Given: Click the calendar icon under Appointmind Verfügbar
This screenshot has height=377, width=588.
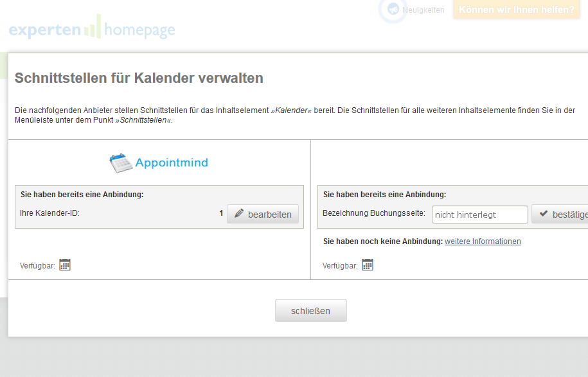Looking at the screenshot, I should (x=65, y=265).
